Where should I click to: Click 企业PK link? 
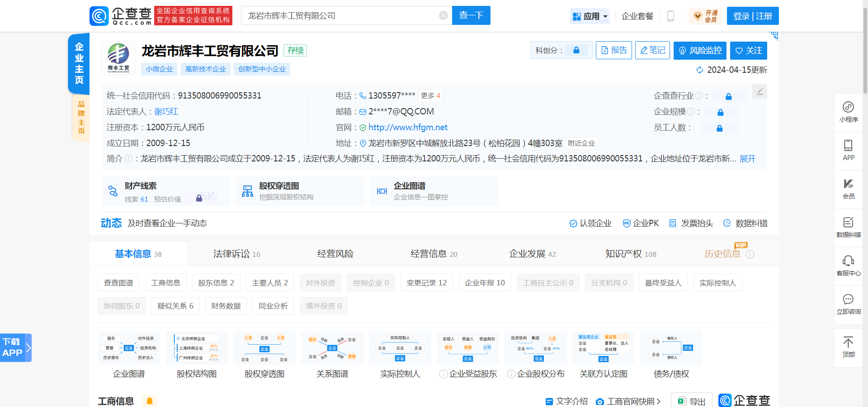click(641, 223)
